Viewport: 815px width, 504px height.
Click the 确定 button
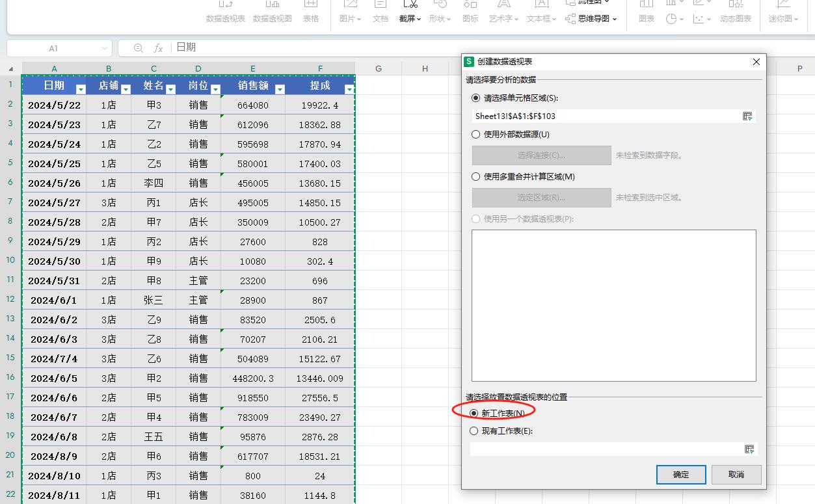point(681,475)
